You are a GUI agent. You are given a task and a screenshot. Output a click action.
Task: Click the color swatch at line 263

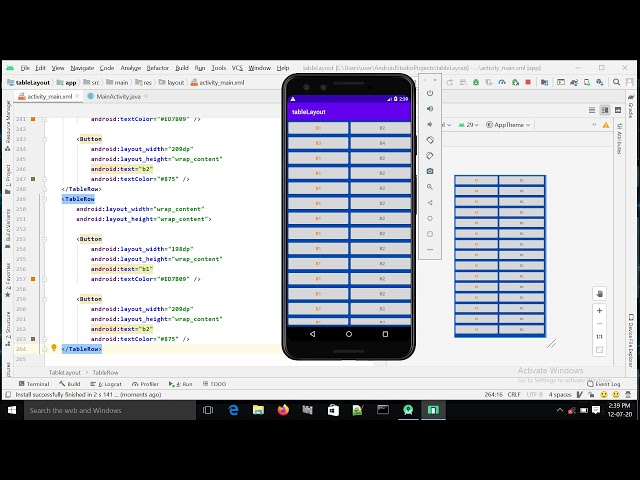click(33, 339)
